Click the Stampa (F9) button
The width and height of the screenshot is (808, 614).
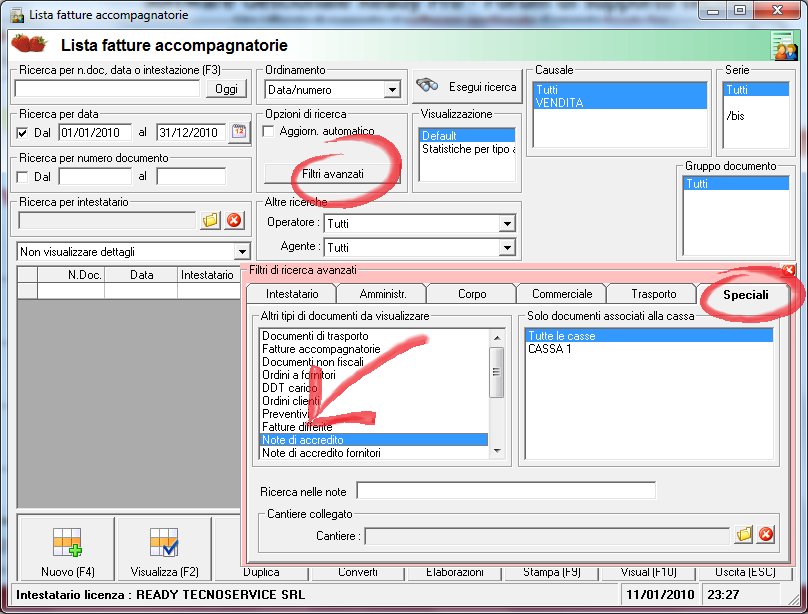point(552,572)
